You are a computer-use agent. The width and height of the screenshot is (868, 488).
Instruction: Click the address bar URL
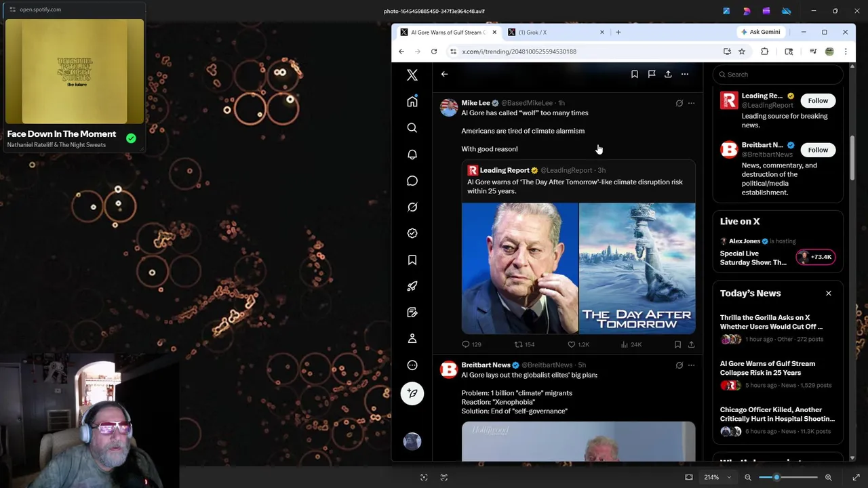[519, 52]
